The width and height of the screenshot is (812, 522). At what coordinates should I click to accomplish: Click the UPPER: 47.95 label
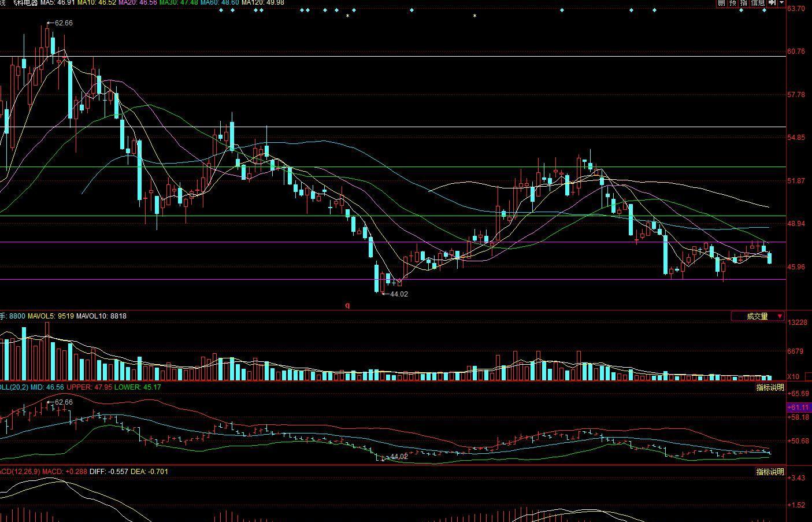(x=90, y=387)
